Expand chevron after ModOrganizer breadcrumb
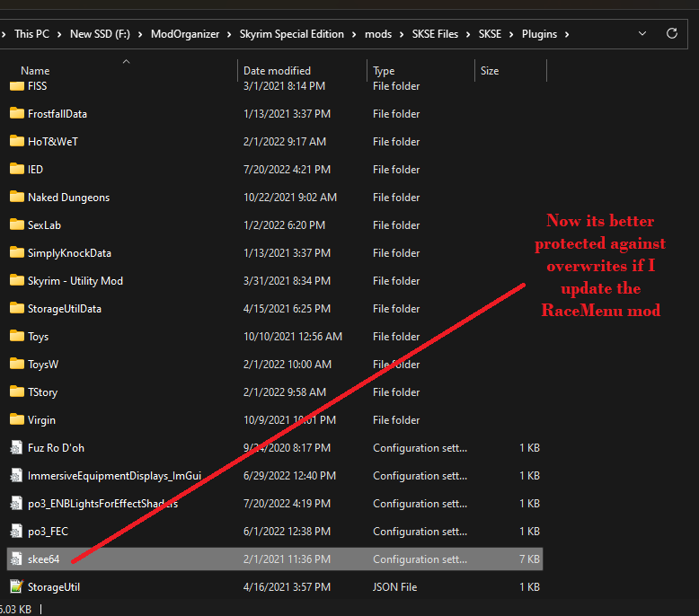699x616 pixels. 229,34
